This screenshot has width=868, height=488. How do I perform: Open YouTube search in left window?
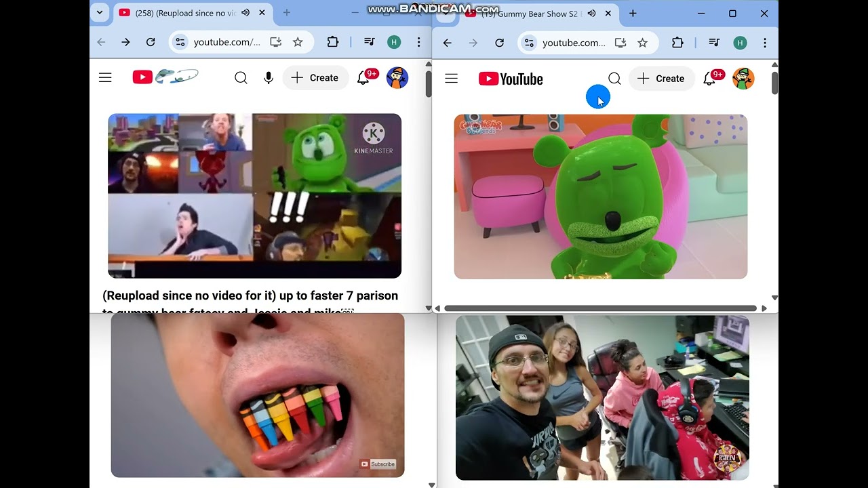click(241, 78)
